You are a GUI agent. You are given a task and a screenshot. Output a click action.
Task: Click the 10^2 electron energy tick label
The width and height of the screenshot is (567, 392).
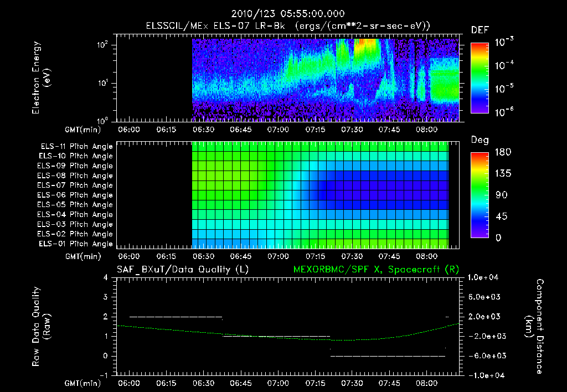[x=102, y=45]
